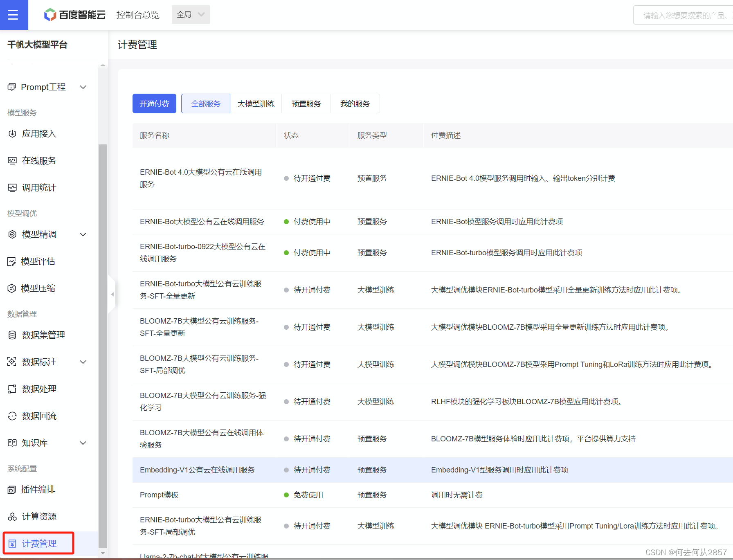Click the 数据标注 sidebar icon
Image resolution: width=733 pixels, height=560 pixels.
(x=12, y=362)
